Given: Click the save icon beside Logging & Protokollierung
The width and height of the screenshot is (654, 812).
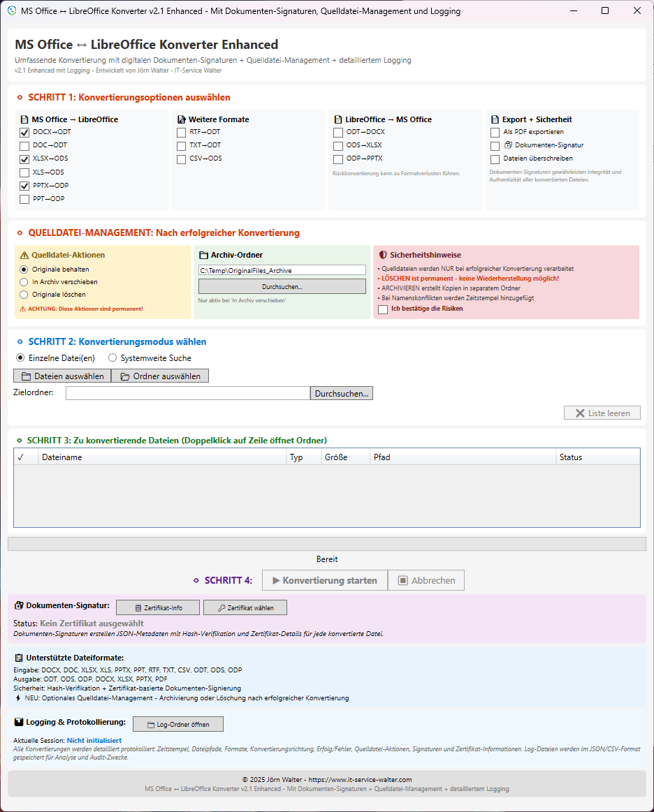Looking at the screenshot, I should 19,722.
